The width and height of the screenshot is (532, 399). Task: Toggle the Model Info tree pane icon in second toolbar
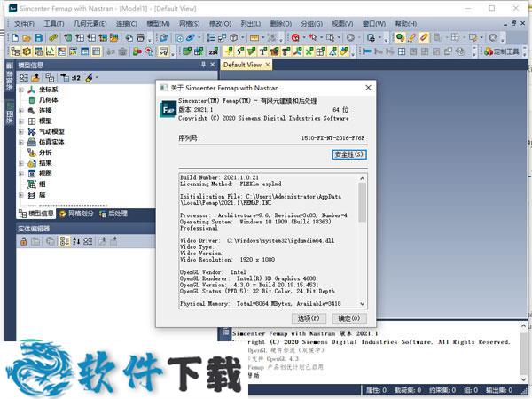point(15,51)
